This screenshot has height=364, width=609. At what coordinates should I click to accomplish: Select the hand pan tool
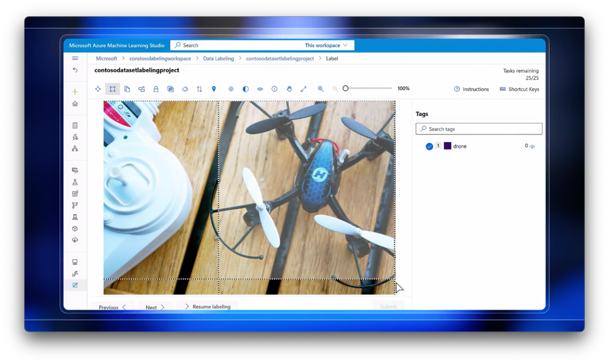(x=289, y=89)
